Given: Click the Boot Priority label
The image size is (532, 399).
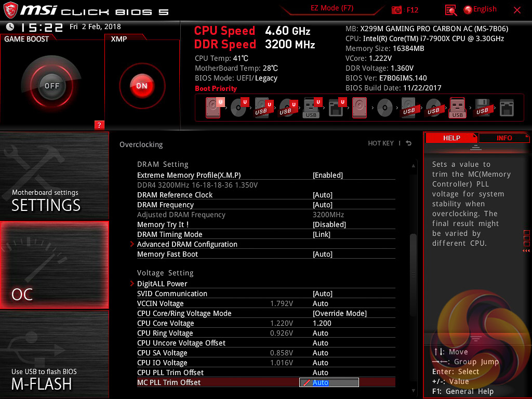Looking at the screenshot, I should click(x=216, y=88).
